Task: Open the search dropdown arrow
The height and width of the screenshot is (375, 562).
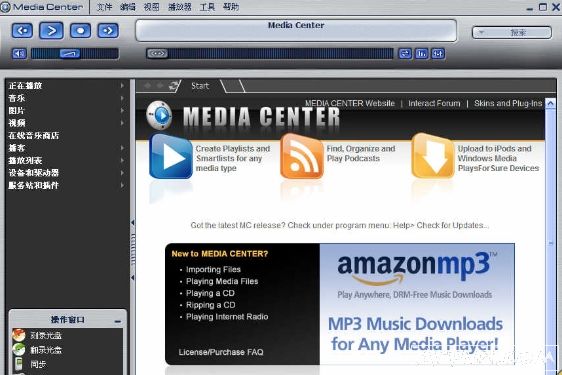Action: click(x=481, y=33)
